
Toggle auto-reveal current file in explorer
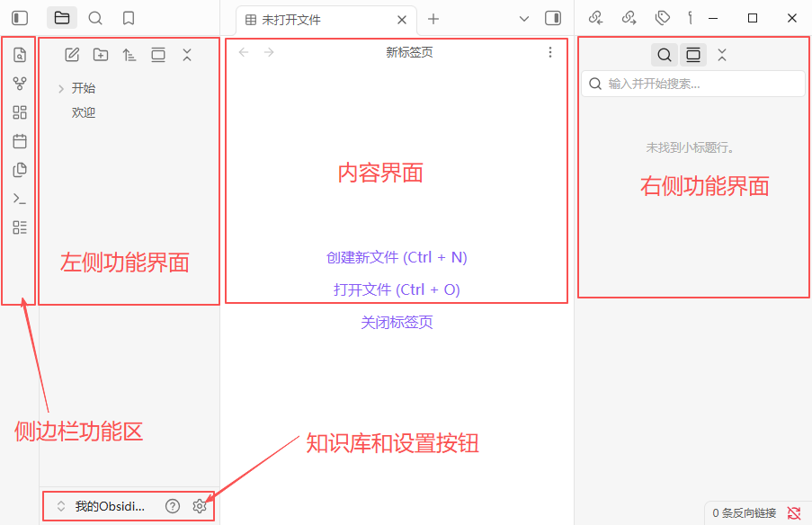[x=158, y=55]
